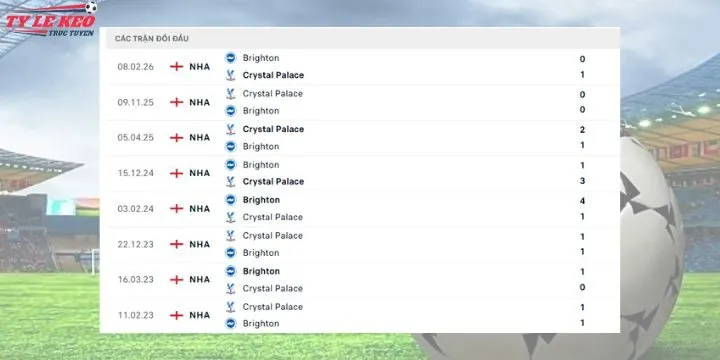Click the Brighton name in the 11.02.23 match

tap(261, 324)
